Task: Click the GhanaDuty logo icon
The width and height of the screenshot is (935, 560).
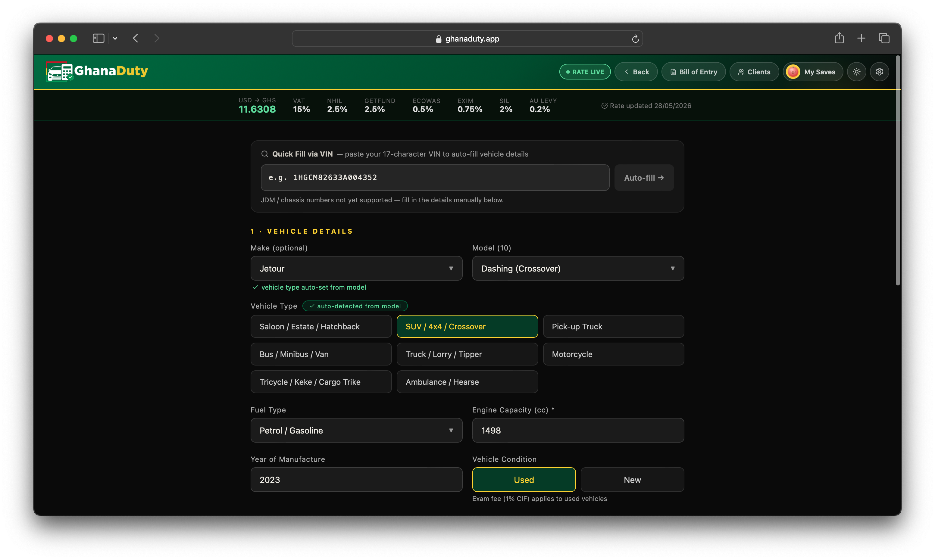Action: (59, 71)
